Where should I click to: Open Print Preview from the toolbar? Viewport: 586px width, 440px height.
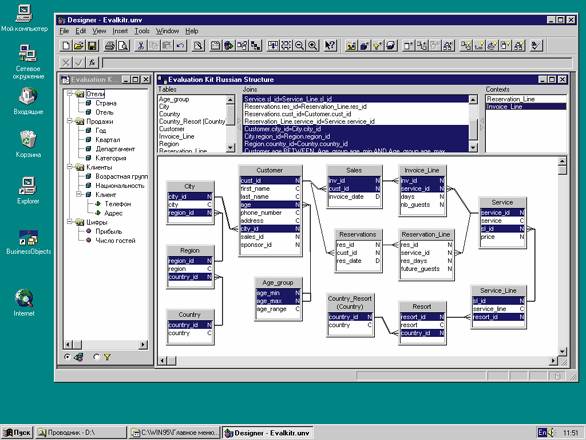[x=123, y=46]
